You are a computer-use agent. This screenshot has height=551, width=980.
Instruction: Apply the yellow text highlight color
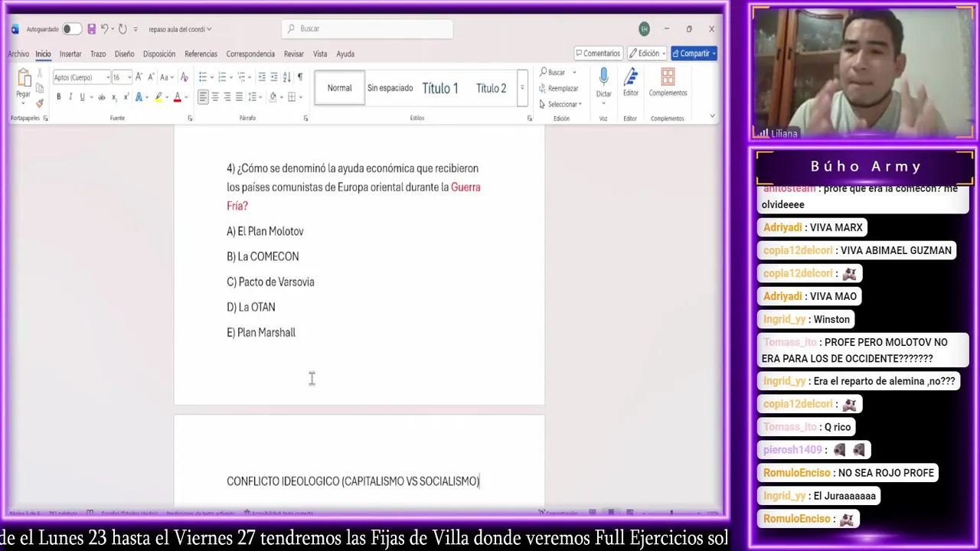click(158, 97)
